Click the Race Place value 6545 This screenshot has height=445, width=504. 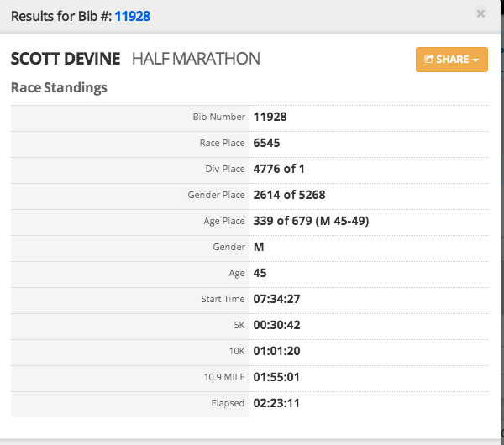266,143
